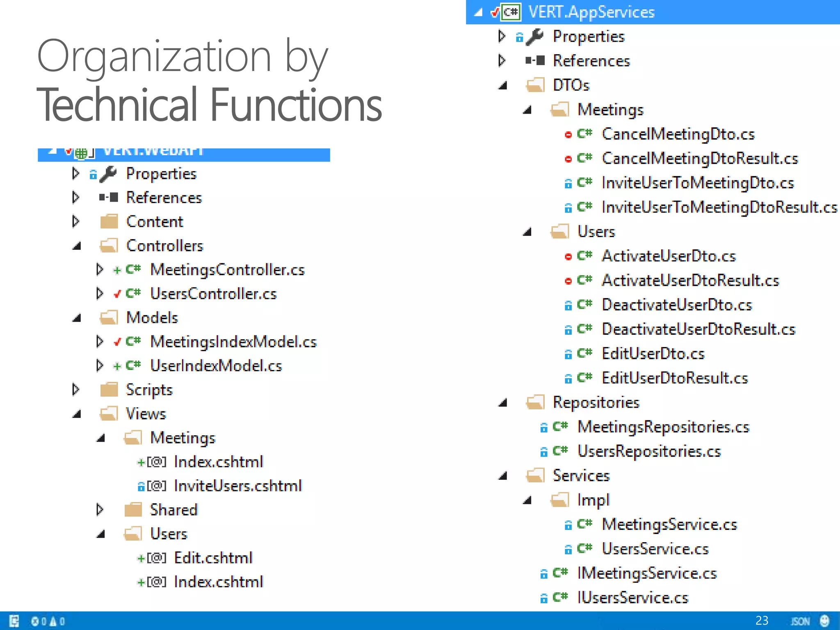Select MeetingsIndexModel.cs file
The width and height of the screenshot is (840, 630).
click(233, 342)
